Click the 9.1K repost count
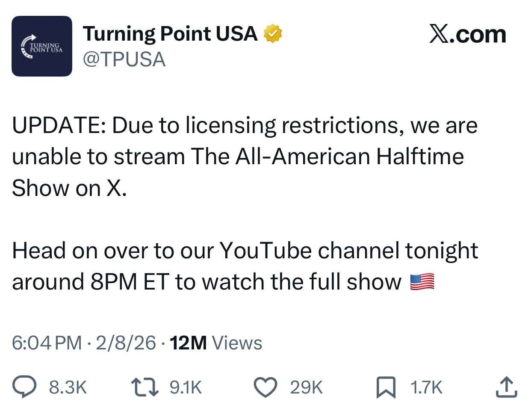The height and width of the screenshot is (420, 531). click(x=186, y=387)
